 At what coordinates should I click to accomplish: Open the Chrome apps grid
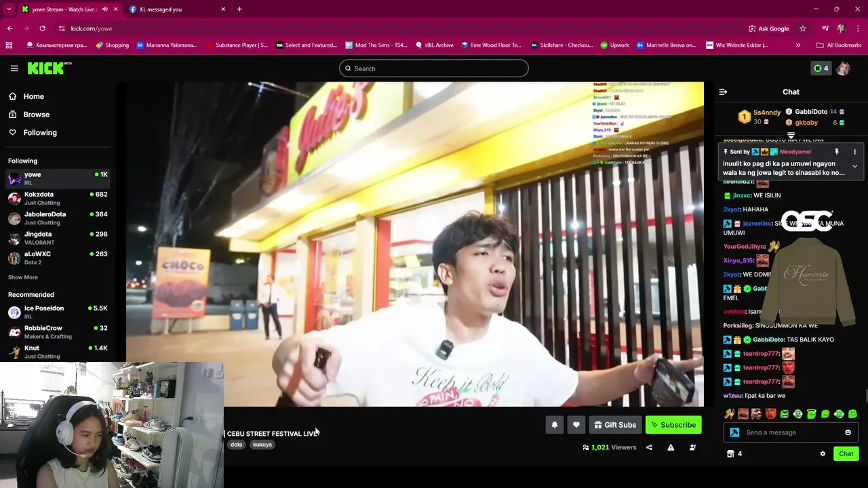click(9, 45)
